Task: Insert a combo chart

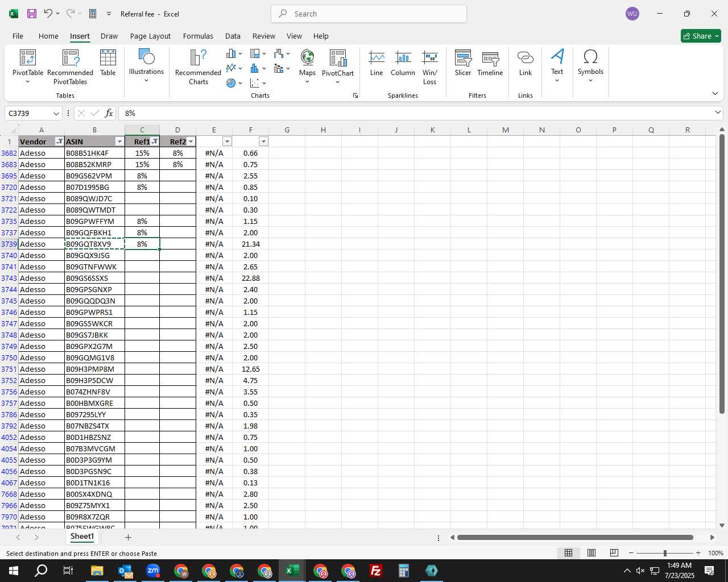Action: coord(282,68)
